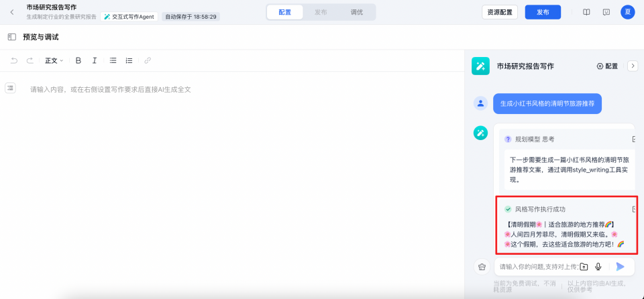Collapse the 风格写作执行成功 block
Viewport: 644px width, 299px height.
tap(634, 209)
